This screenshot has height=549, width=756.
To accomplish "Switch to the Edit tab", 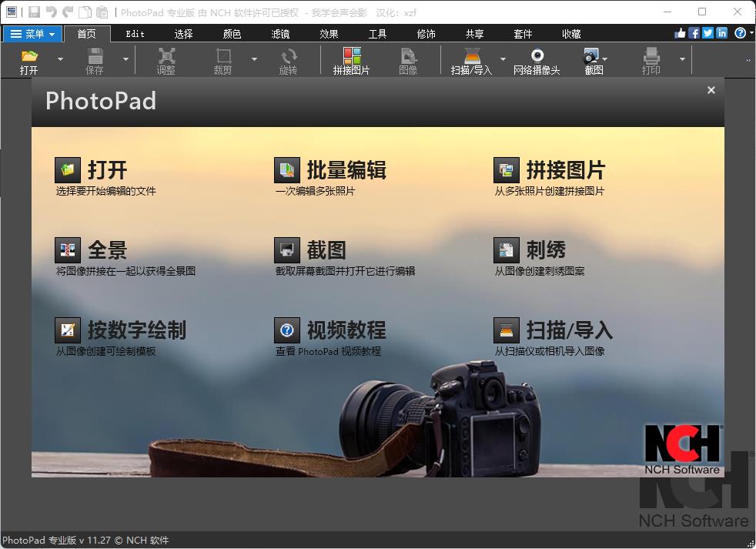I will [135, 34].
